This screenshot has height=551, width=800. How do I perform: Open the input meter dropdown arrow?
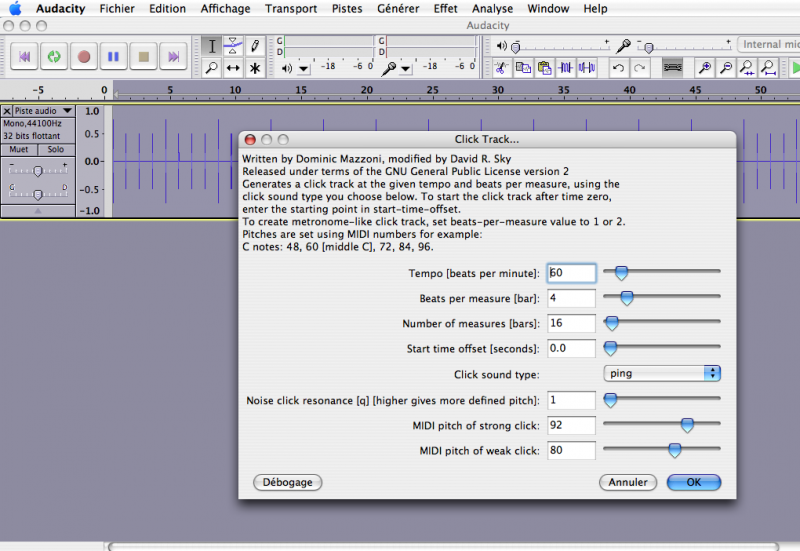coord(406,68)
